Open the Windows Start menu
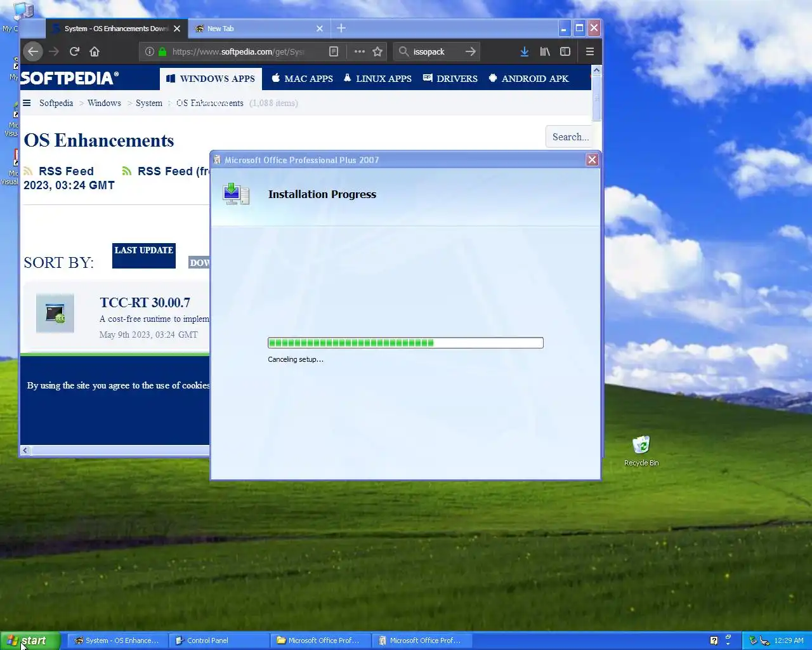812x650 pixels. 30,640
